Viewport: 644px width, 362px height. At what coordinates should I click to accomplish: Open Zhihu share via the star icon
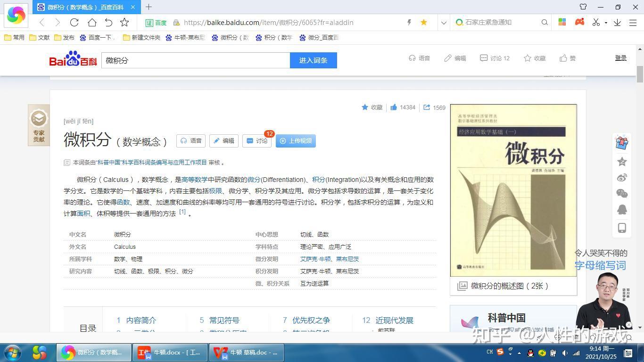click(x=621, y=162)
